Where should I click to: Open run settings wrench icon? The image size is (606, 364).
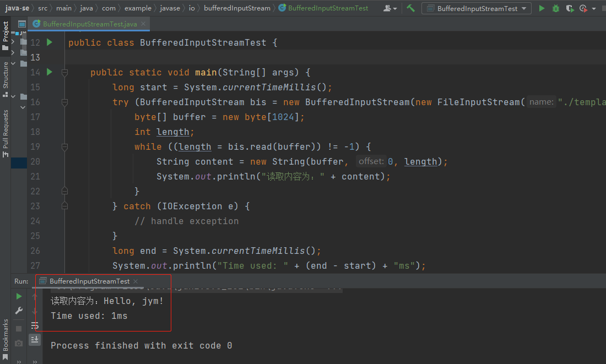click(19, 311)
